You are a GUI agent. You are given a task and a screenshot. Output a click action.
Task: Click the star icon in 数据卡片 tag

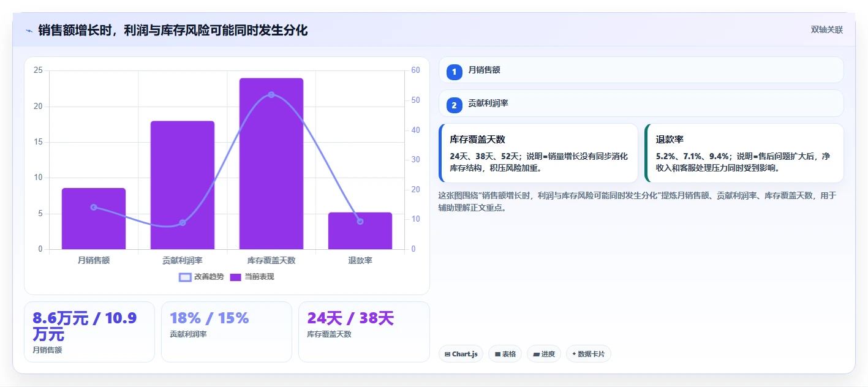pos(574,354)
